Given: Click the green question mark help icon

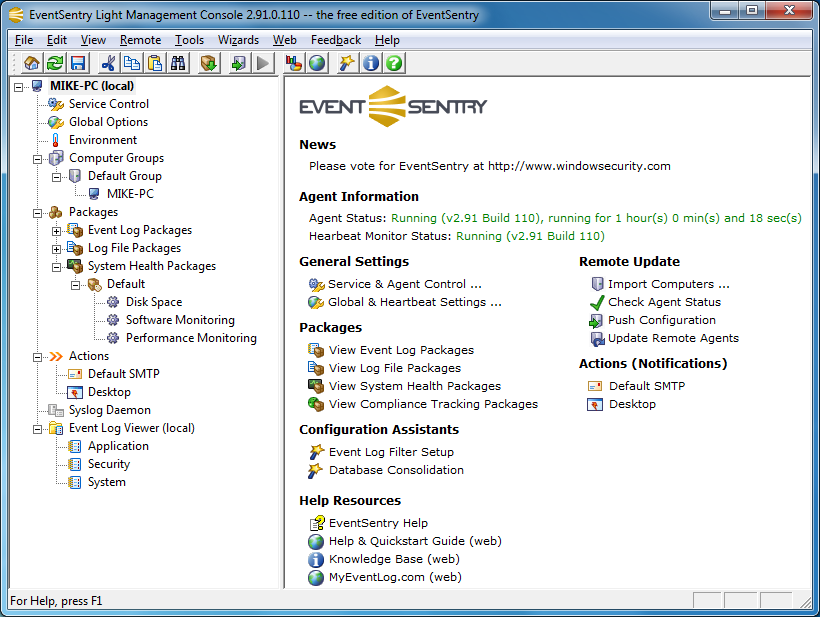Looking at the screenshot, I should coord(394,63).
